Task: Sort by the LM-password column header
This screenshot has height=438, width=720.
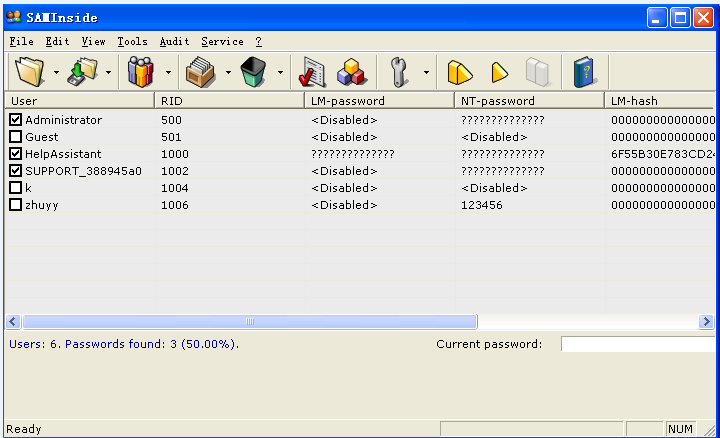Action: [380, 101]
